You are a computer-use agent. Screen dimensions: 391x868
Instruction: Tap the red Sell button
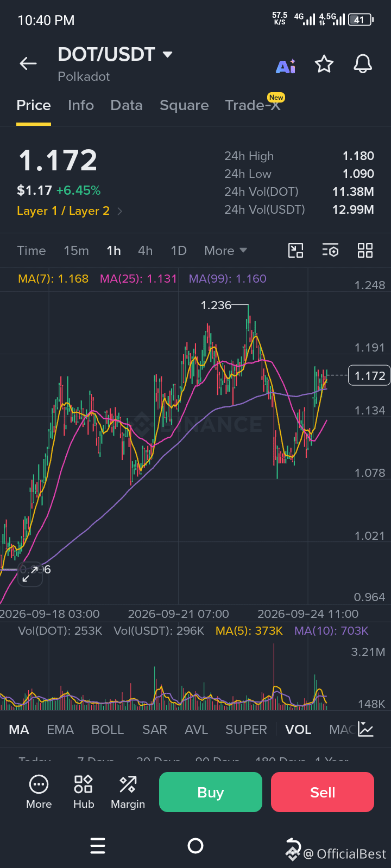click(323, 792)
